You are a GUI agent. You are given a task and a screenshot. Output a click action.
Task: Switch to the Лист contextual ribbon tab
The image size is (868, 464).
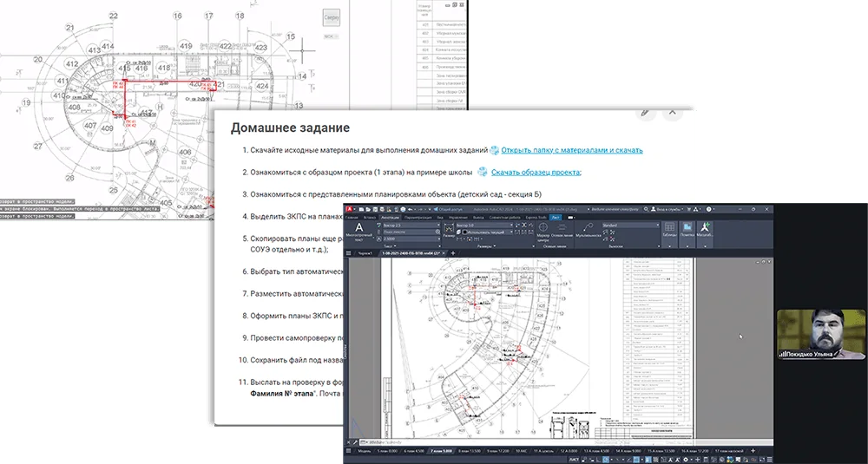[556, 218]
